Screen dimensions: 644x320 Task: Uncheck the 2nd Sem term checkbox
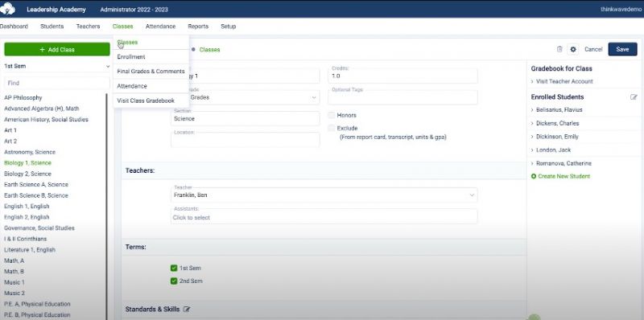click(174, 281)
